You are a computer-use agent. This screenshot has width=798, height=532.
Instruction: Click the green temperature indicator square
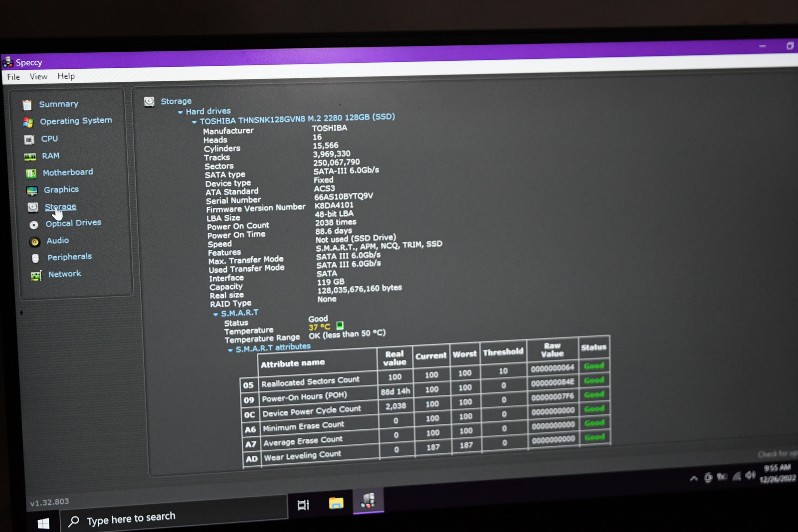click(x=340, y=325)
